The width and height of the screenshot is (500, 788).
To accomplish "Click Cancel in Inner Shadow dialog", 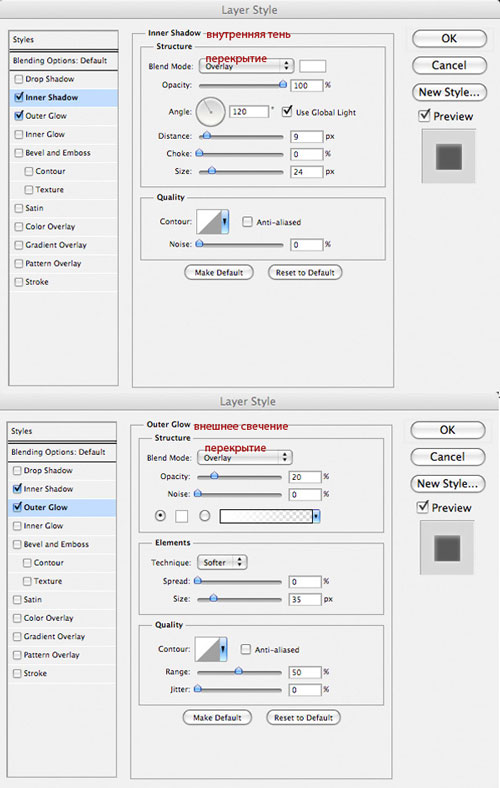I will click(449, 65).
